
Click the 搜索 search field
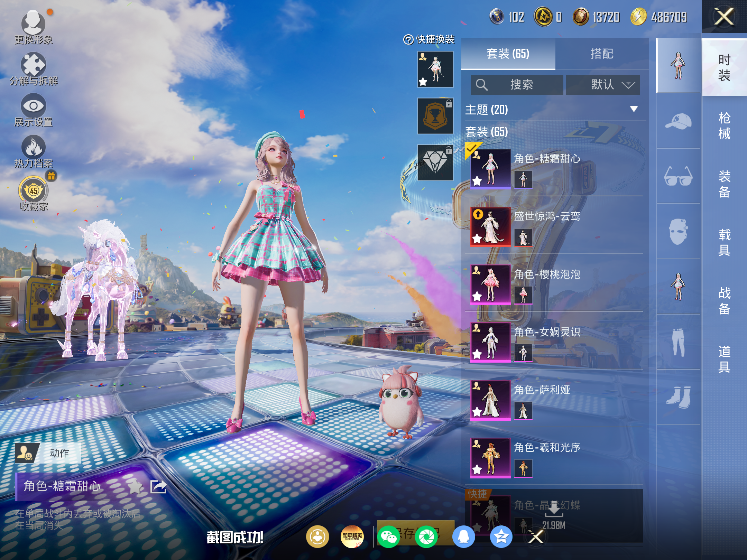tap(517, 85)
